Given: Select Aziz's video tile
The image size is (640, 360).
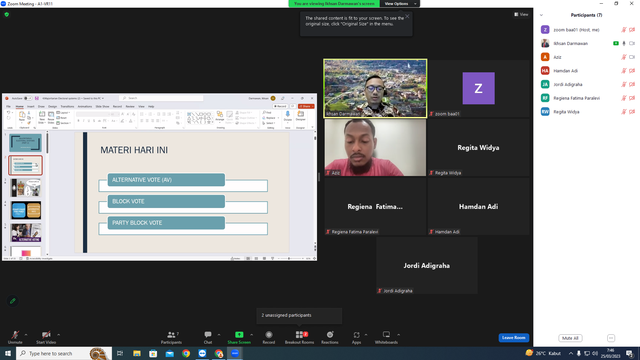Looking at the screenshot, I should tap(375, 148).
